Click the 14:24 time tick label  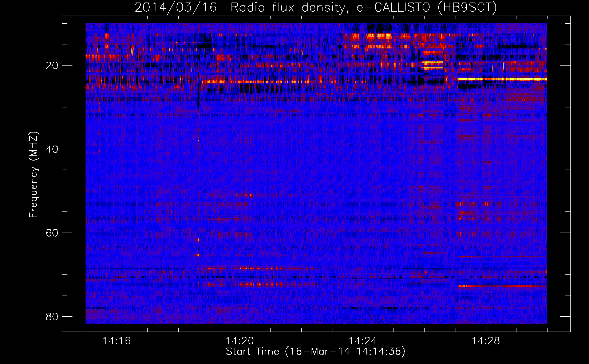[363, 341]
